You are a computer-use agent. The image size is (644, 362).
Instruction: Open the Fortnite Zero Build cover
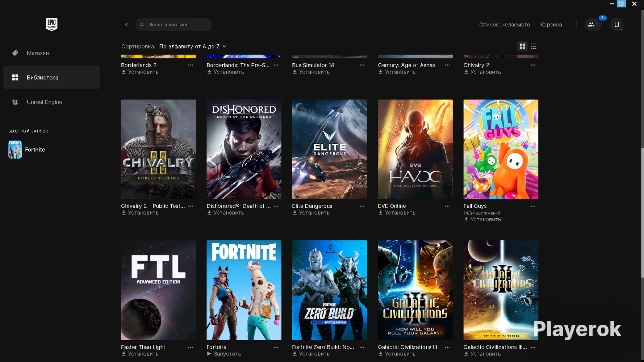coord(330,290)
